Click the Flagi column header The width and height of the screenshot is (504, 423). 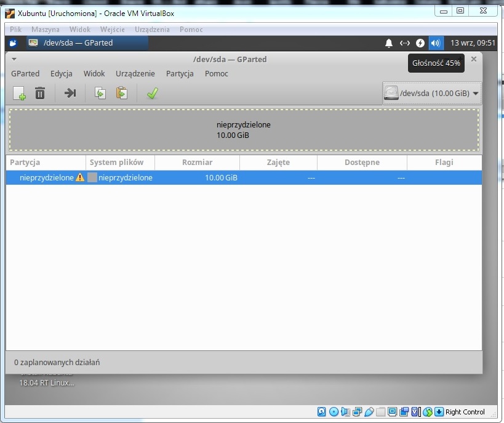(444, 163)
